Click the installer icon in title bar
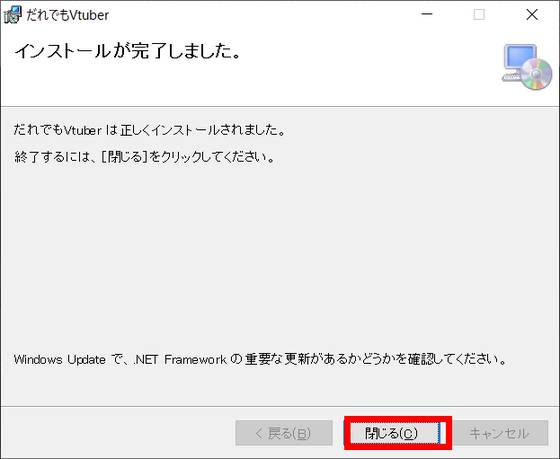 (x=13, y=15)
